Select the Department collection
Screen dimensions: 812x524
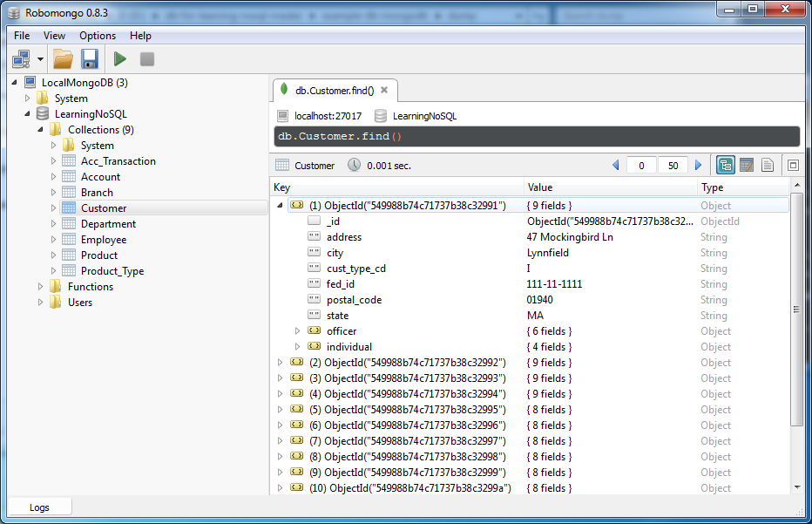click(108, 224)
